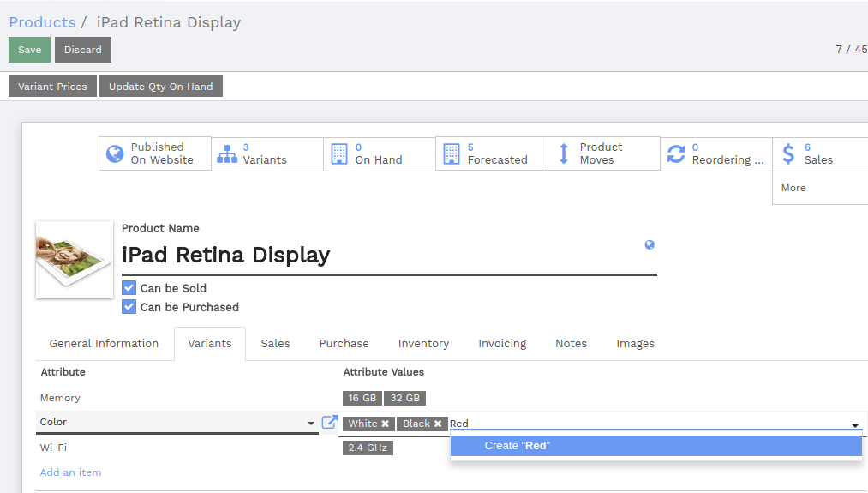Click the Product Moves arrows icon
Viewport: 868px width, 493px height.
click(564, 153)
